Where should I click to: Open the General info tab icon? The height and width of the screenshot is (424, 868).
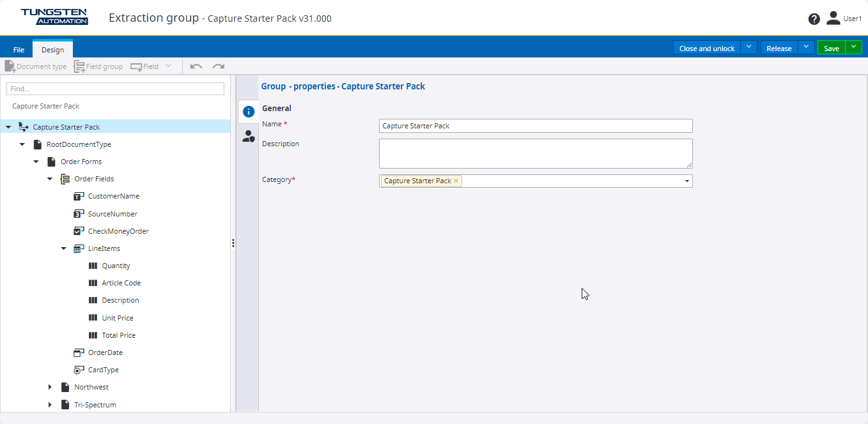[x=249, y=112]
